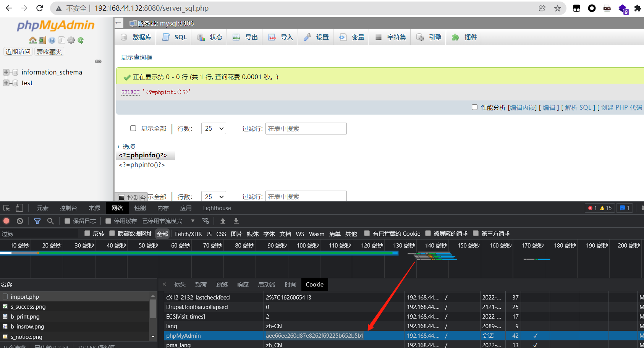Open network search magnifier icon
The height and width of the screenshot is (348, 644).
pyautogui.click(x=50, y=221)
